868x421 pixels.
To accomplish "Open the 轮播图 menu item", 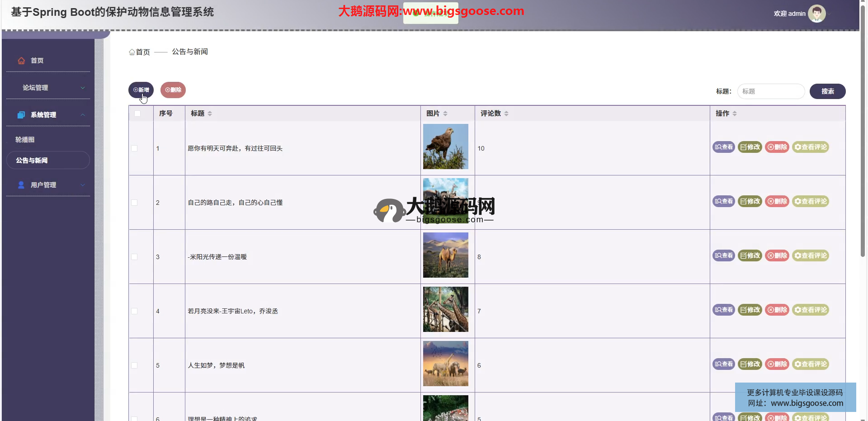I will [25, 140].
